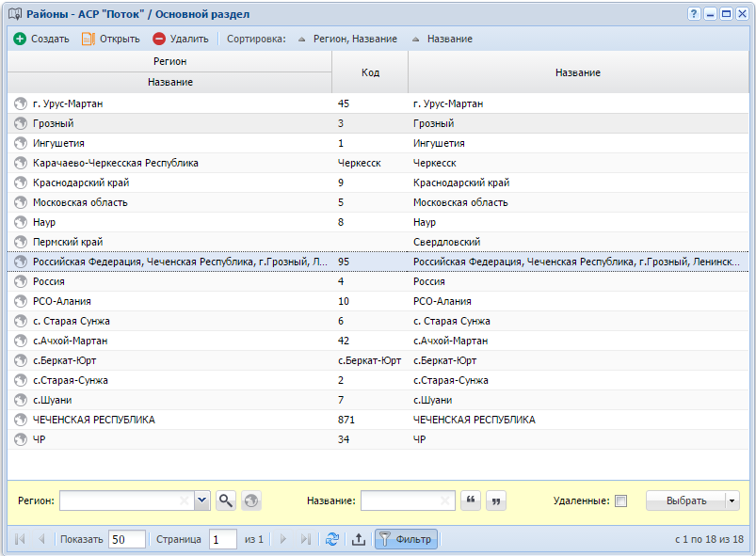Sort by Название in toolbar
The image size is (756, 556).
click(442, 39)
